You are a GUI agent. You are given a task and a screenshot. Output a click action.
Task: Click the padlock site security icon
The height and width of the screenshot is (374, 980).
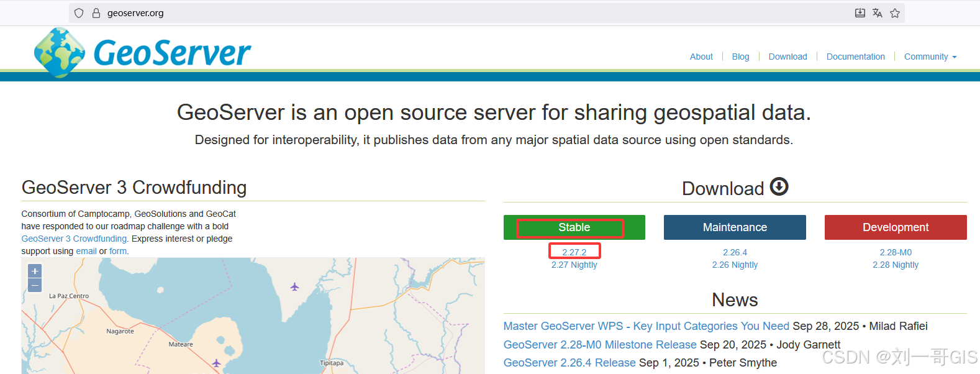click(x=96, y=13)
